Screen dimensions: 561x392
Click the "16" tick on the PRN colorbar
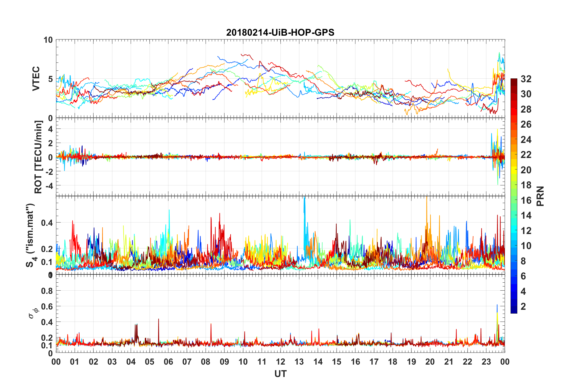click(x=526, y=200)
